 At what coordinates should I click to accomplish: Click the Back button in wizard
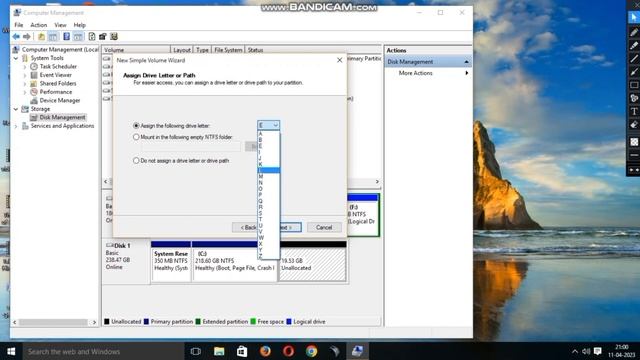245,227
